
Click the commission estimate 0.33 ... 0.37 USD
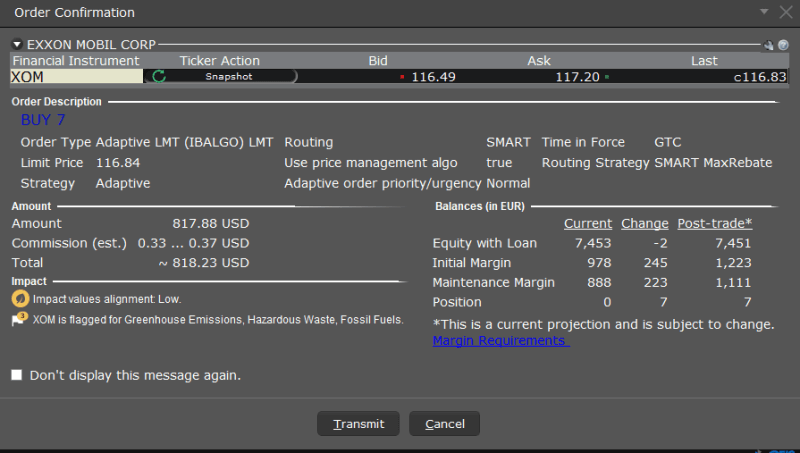click(193, 243)
